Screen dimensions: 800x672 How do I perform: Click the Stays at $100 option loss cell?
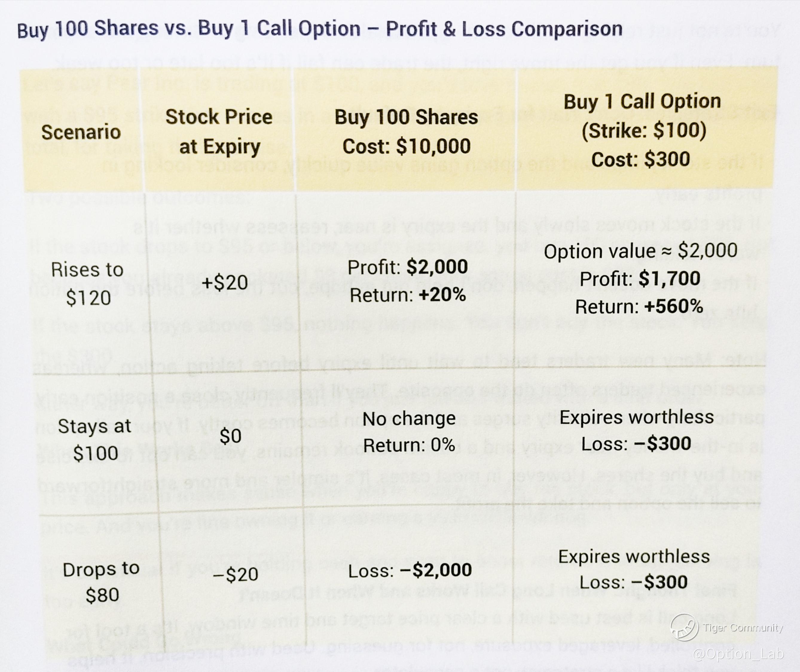pos(636,430)
